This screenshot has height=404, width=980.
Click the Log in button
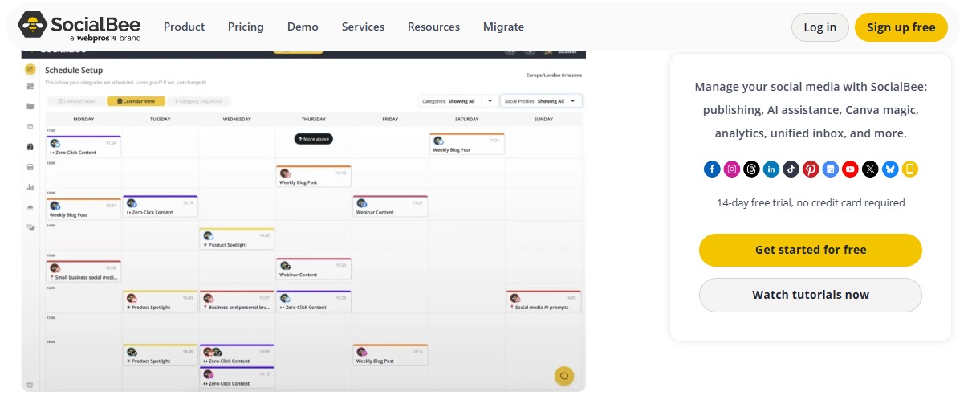(x=819, y=27)
